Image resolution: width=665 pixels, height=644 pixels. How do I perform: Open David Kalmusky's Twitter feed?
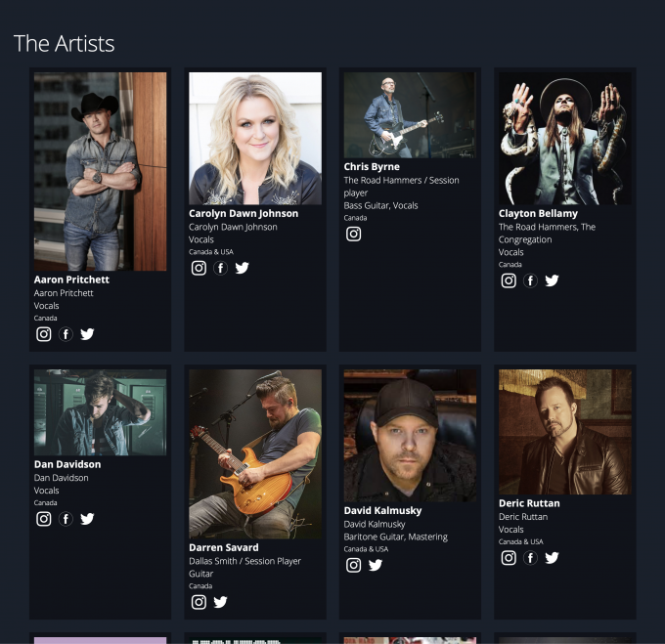[376, 565]
